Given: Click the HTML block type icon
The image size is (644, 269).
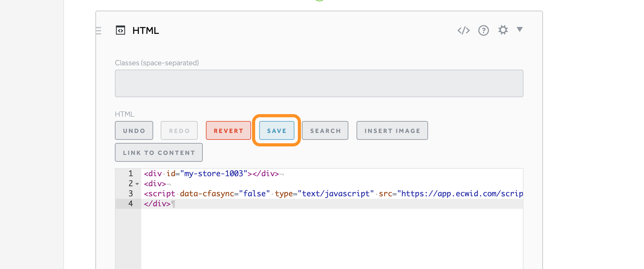Looking at the screenshot, I should [121, 30].
